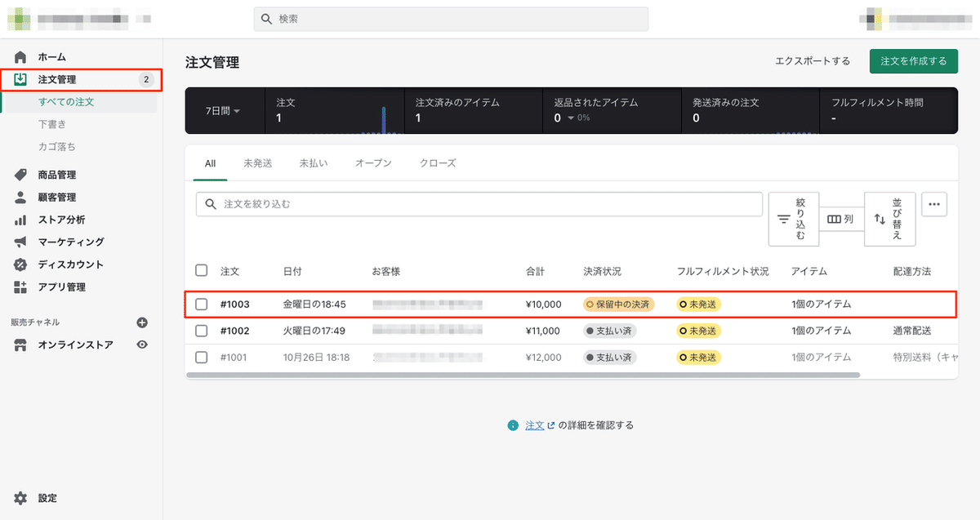The height and width of the screenshot is (520, 980).
Task: Click the Home house icon in sidebar
Action: (21, 57)
